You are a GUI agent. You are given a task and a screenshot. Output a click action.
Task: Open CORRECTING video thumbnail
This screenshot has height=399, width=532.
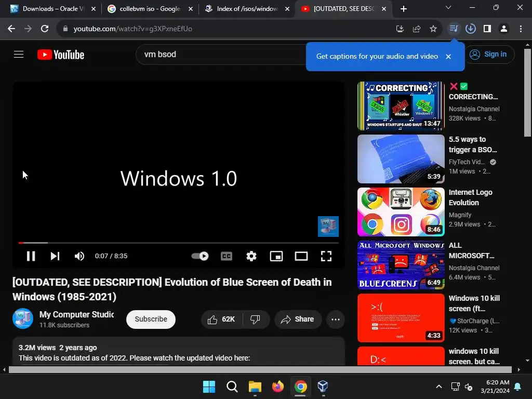401,106
